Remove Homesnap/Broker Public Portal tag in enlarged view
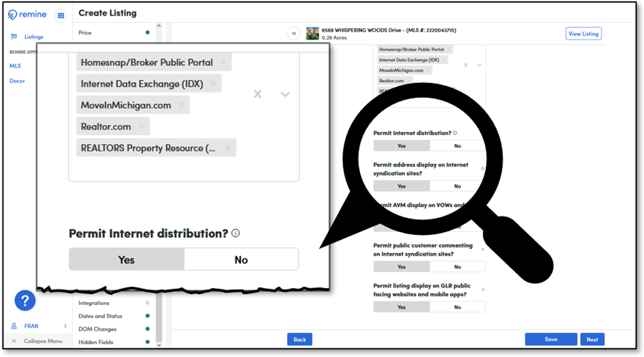The height and width of the screenshot is (357, 644). (x=224, y=62)
